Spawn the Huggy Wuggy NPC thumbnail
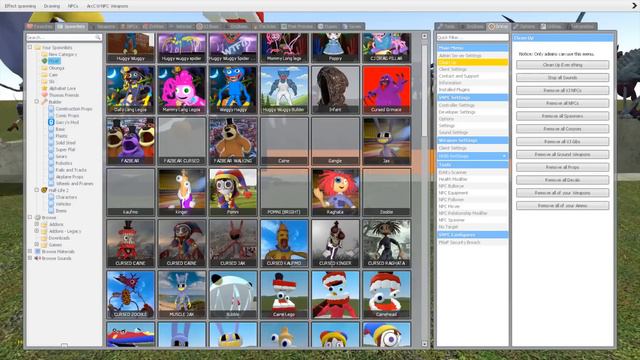This screenshot has width=640, height=360. tap(131, 47)
